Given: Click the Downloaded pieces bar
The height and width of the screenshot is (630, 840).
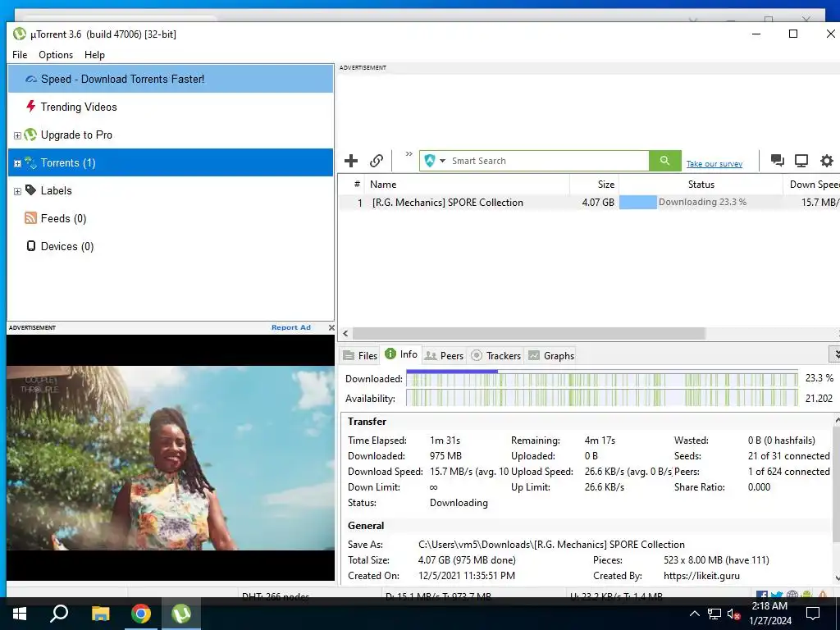Looking at the screenshot, I should (x=602, y=379).
